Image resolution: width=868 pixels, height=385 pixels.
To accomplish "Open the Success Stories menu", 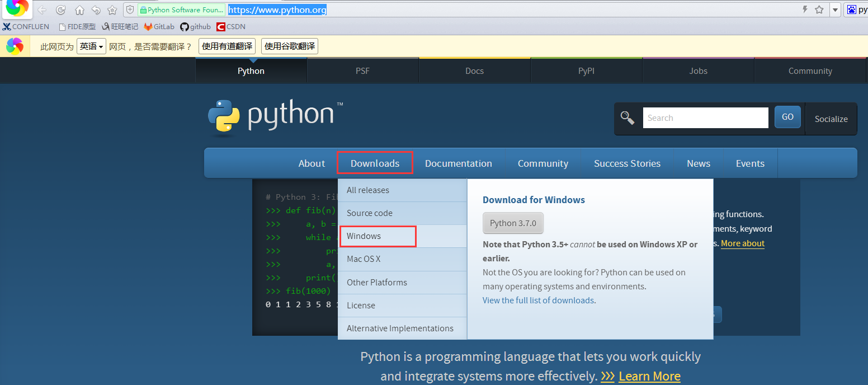I will [627, 163].
